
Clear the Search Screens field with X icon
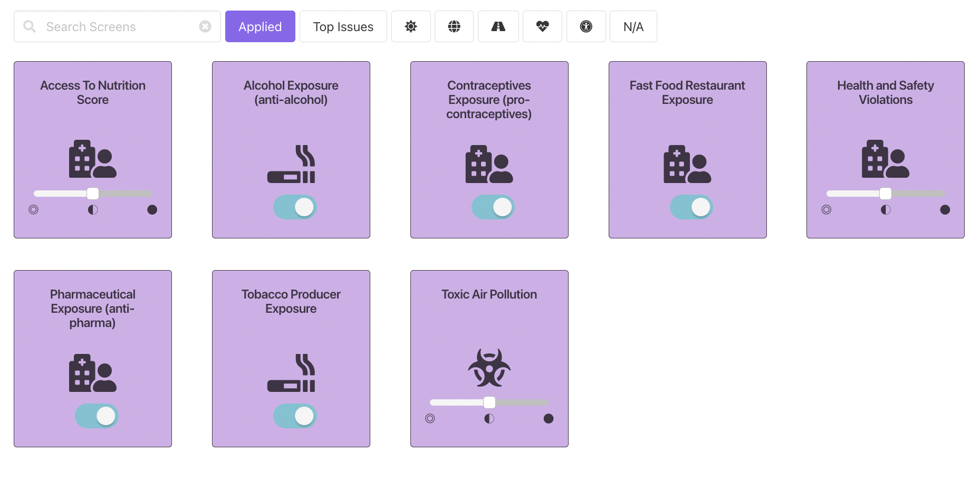point(205,26)
